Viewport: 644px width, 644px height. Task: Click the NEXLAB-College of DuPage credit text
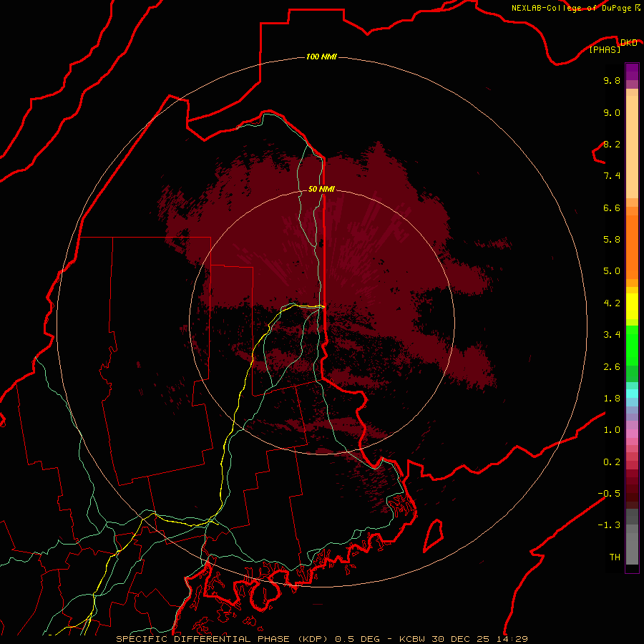tap(571, 8)
